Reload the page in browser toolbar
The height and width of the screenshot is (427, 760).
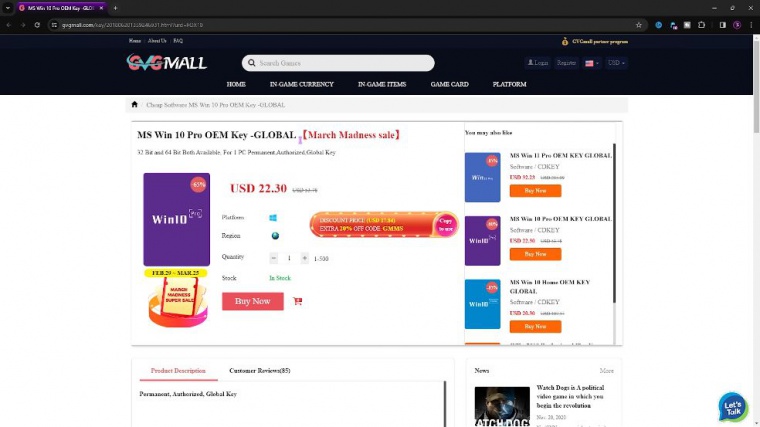tap(37, 25)
